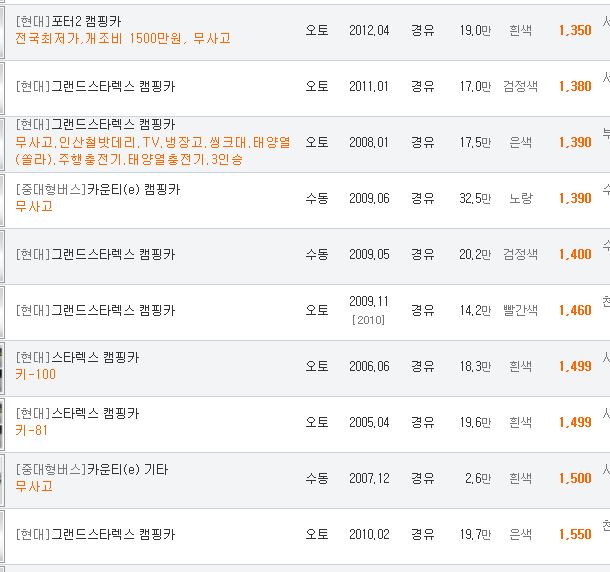Click the mileage 19.6만

pos(475,422)
